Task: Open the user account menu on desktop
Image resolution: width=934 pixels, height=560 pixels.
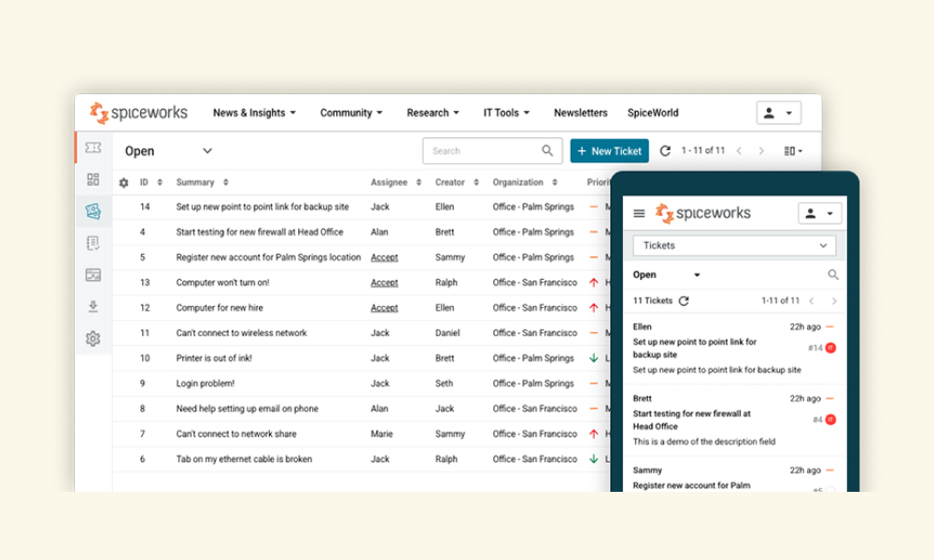Action: coord(779,113)
